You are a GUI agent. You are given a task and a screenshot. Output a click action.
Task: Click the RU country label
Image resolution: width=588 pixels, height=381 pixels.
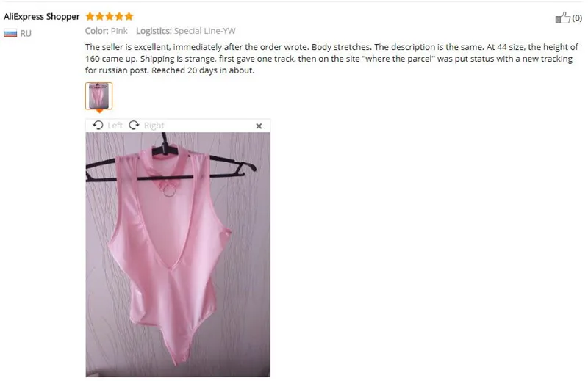26,33
